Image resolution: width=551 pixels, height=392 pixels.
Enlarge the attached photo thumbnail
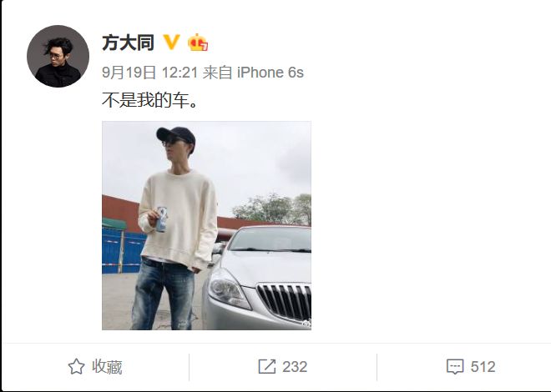[207, 226]
